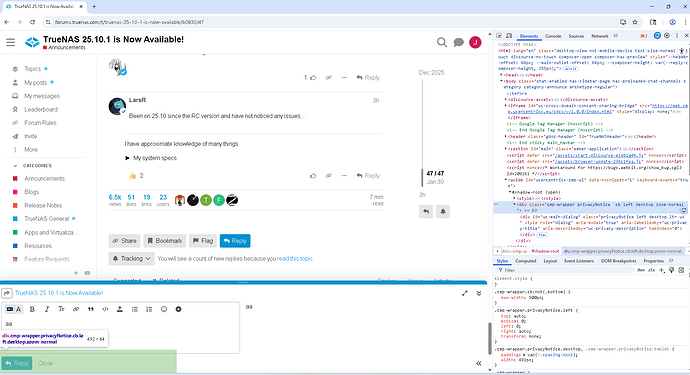Flag the topic with the Flag button
This screenshot has height=375, width=690.
[x=203, y=241]
